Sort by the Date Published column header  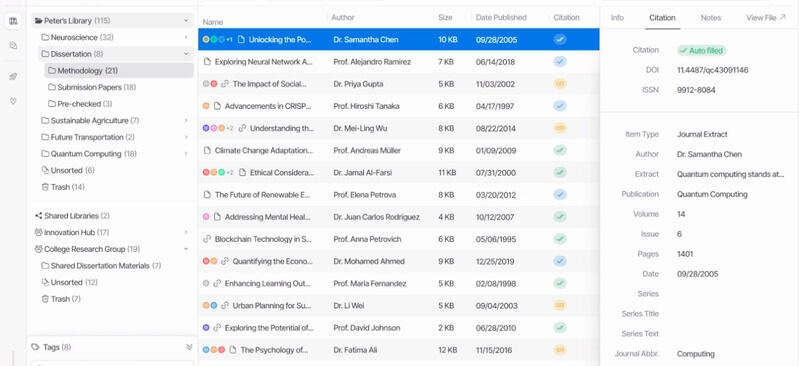[501, 17]
